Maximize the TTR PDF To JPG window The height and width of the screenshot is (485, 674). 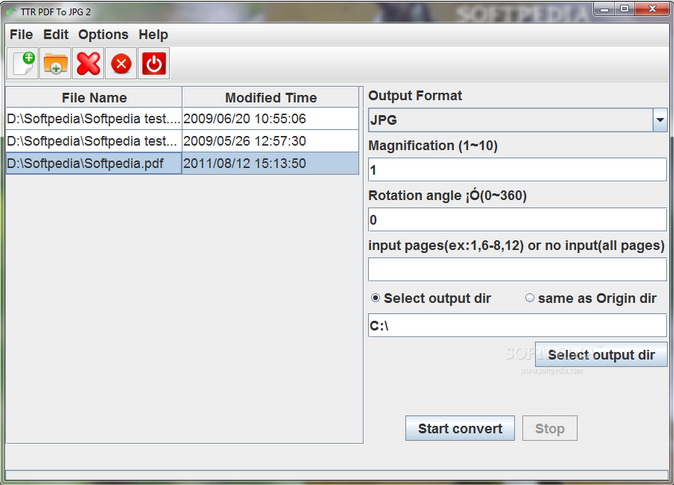tap(625, 9)
